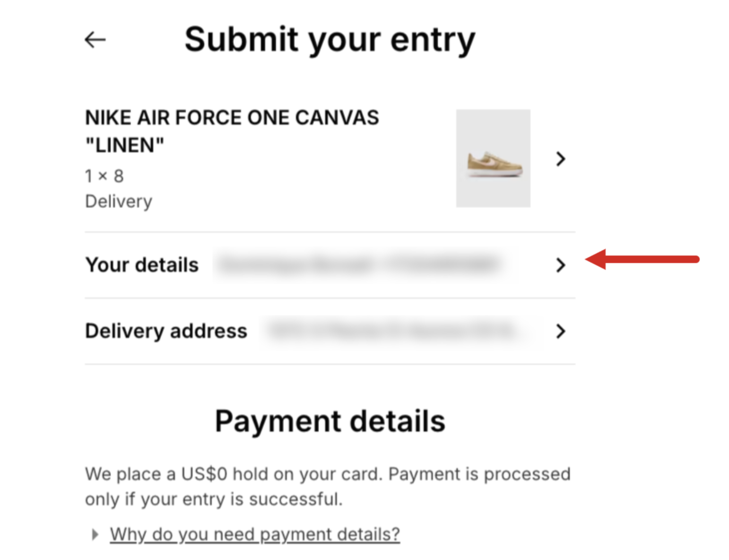Open the Nike Air Force One product chevron
This screenshot has height=560, width=729.
tap(561, 159)
